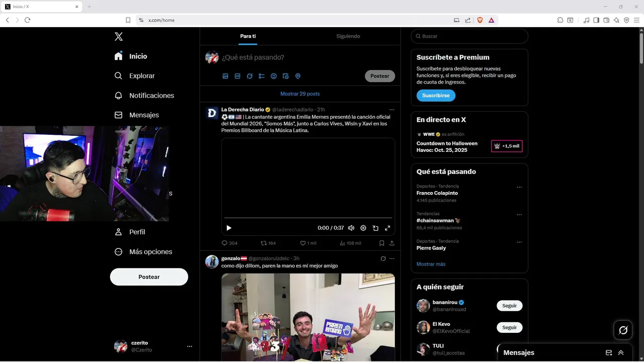The height and width of the screenshot is (362, 644).
Task: Open Franco Colapinto trend
Action: pyautogui.click(x=437, y=193)
